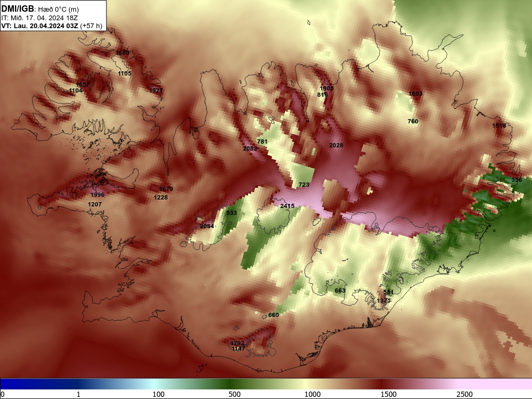This screenshot has width=532, height=399.
Task: Select the 2500 tick on the colour scale
Action: [x=464, y=394]
